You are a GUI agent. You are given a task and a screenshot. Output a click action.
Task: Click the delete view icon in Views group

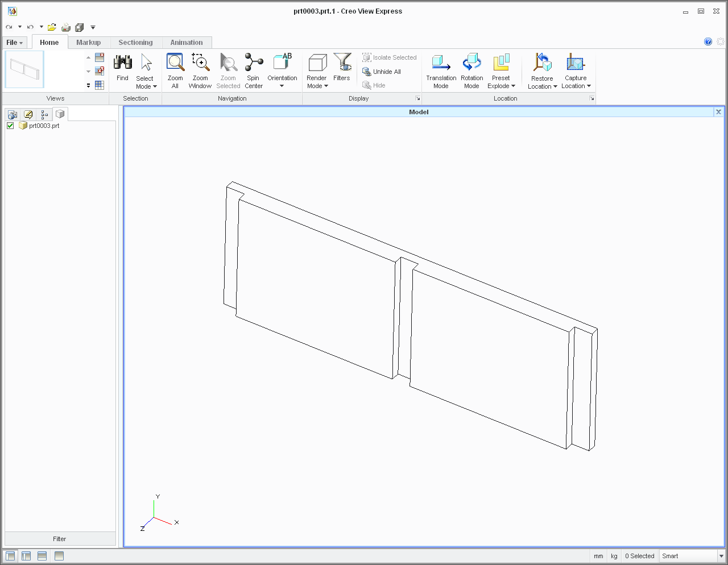tap(100, 57)
